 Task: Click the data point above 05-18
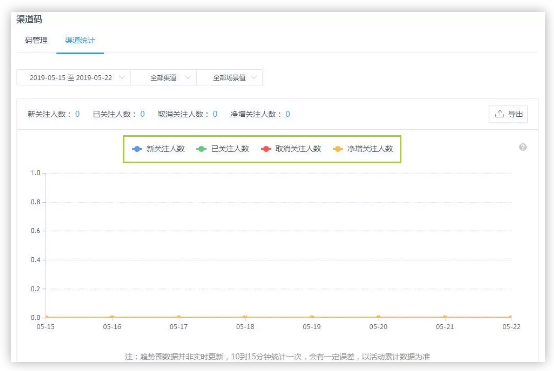pos(245,317)
